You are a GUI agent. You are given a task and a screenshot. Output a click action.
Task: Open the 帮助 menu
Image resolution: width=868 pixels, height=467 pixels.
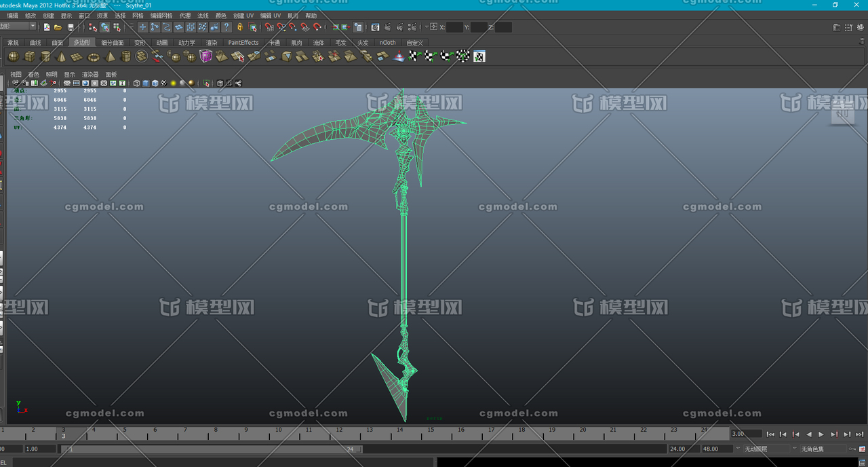point(311,15)
